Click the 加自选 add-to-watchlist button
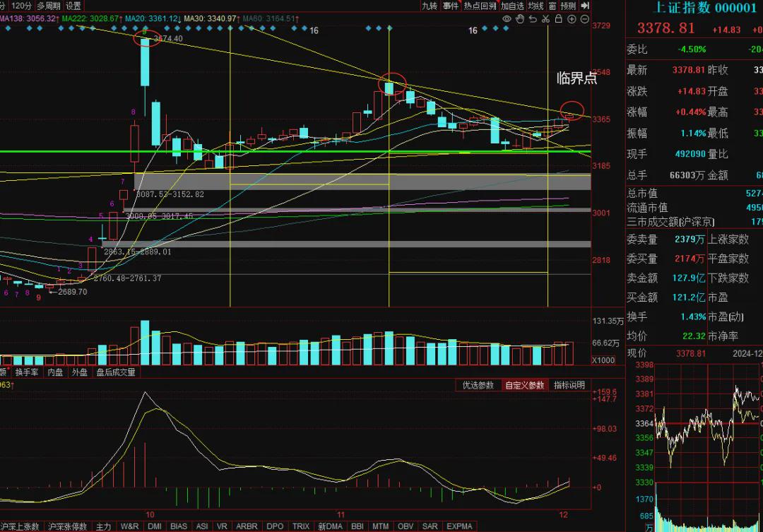The height and width of the screenshot is (532, 763). (512, 6)
